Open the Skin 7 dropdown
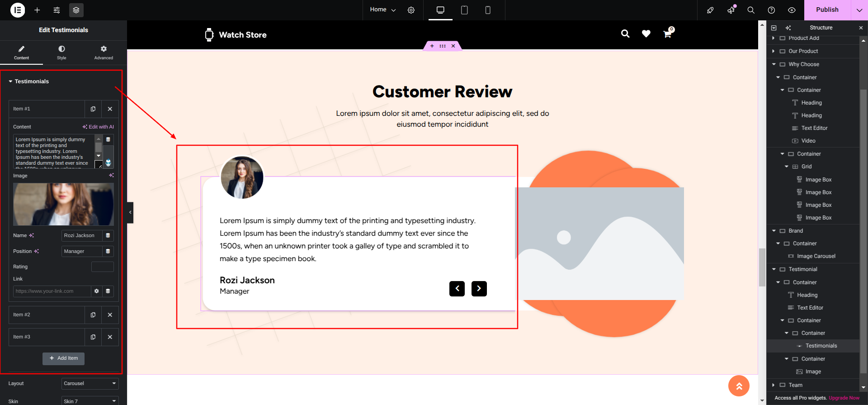The image size is (868, 405). pos(90,401)
